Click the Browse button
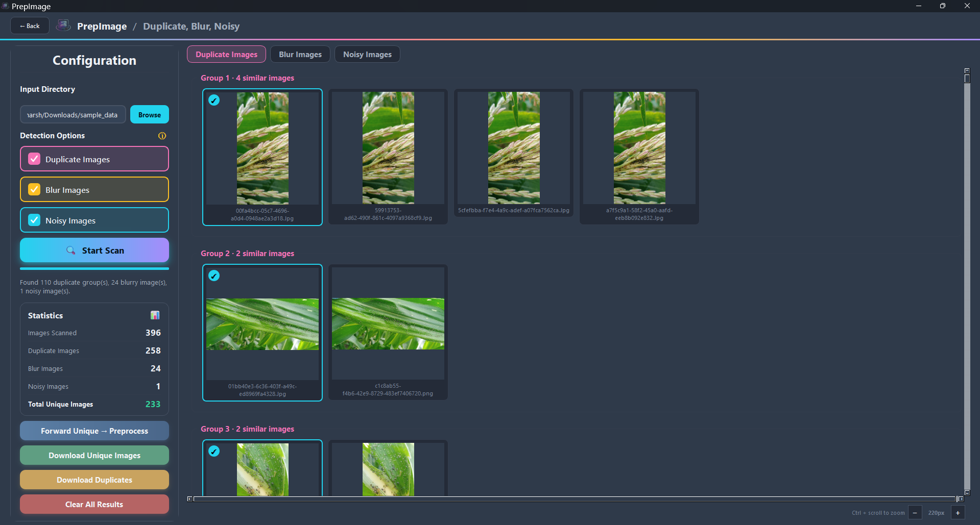Viewport: 980px width, 525px height. click(x=150, y=114)
